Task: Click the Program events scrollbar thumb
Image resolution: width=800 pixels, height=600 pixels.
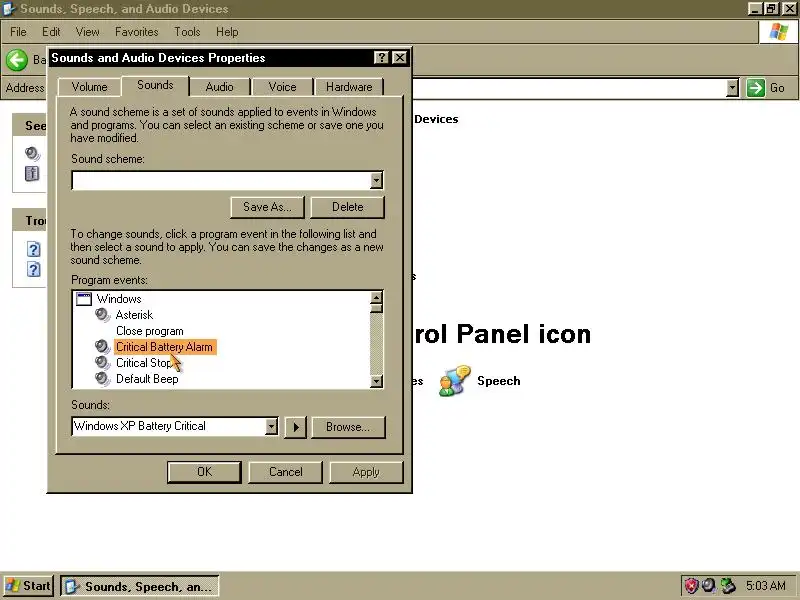Action: [377, 309]
